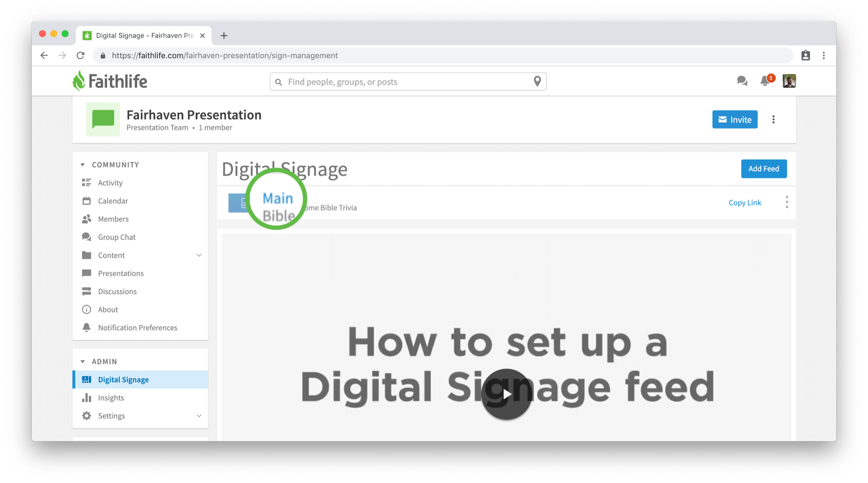
Task: Collapse the Admin section
Action: pos(83,362)
